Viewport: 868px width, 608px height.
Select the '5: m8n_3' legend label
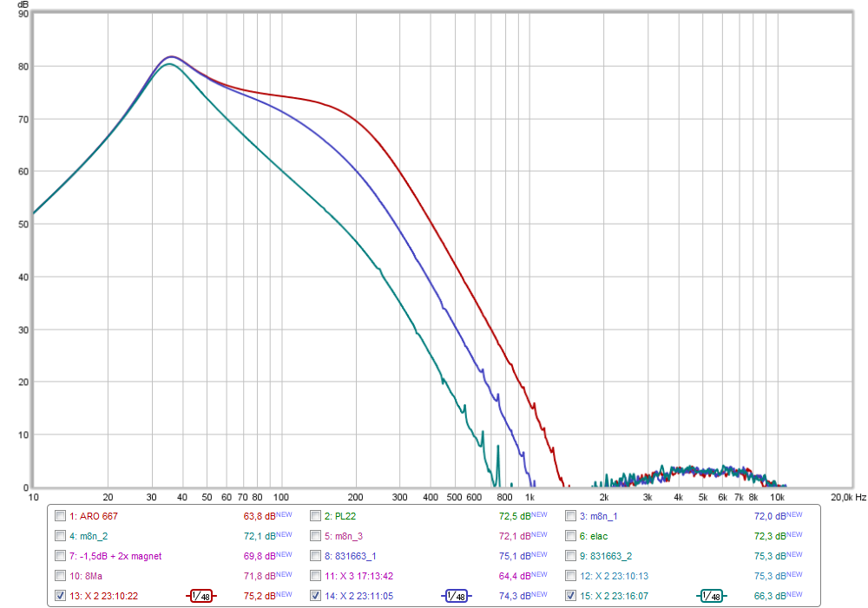tap(344, 536)
